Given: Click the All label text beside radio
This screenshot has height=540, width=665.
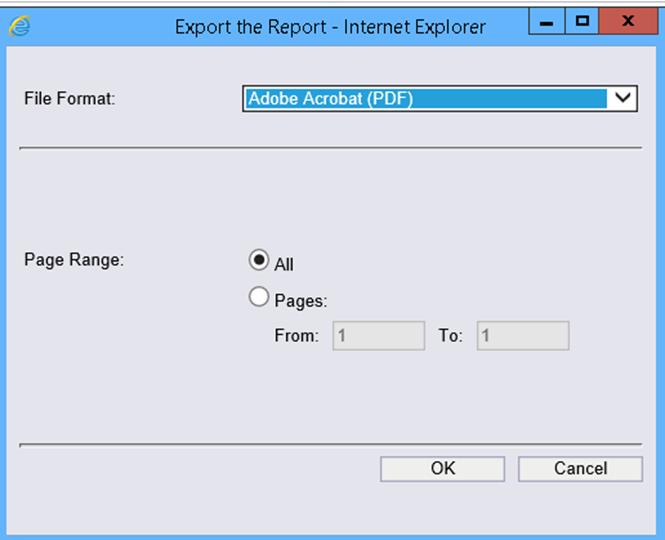Looking at the screenshot, I should click(284, 265).
